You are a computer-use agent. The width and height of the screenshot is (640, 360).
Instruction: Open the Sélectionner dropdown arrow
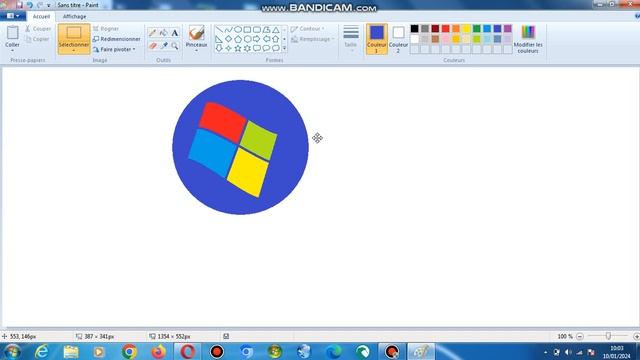(73, 51)
